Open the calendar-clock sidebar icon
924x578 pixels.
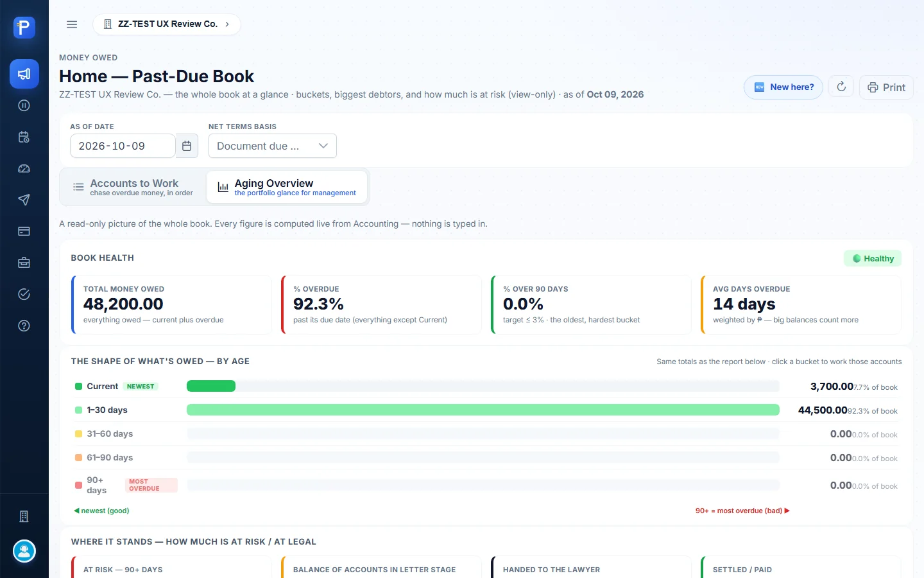(24, 137)
